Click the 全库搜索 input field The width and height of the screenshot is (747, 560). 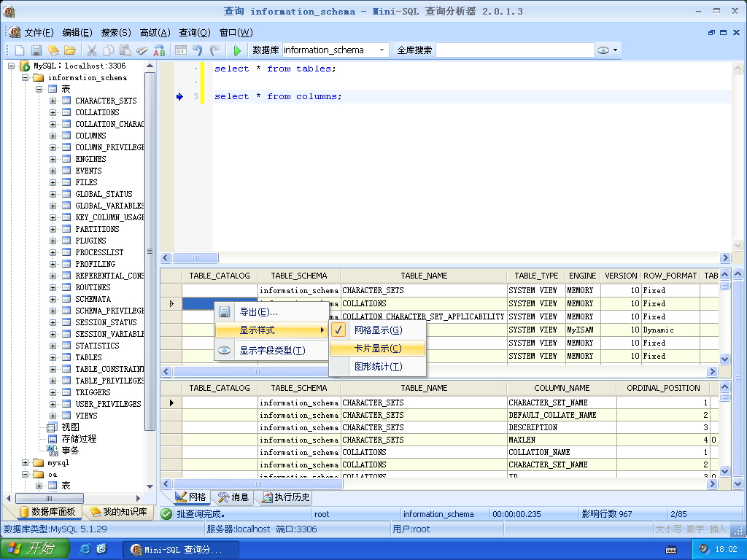(515, 50)
